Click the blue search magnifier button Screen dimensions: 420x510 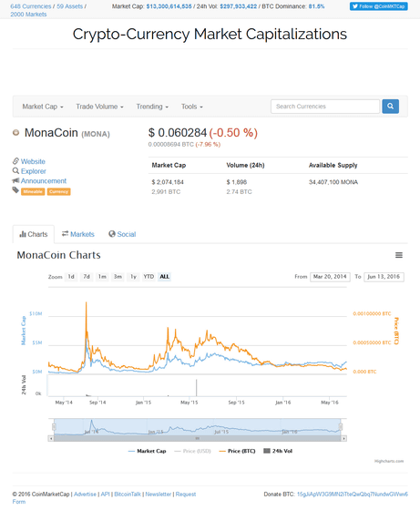point(390,107)
